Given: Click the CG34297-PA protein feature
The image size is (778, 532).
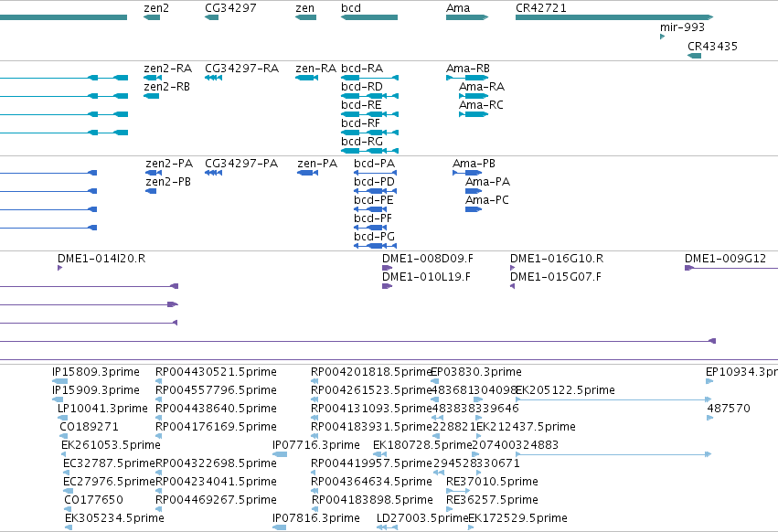Looking at the screenshot, I should coord(213,173).
